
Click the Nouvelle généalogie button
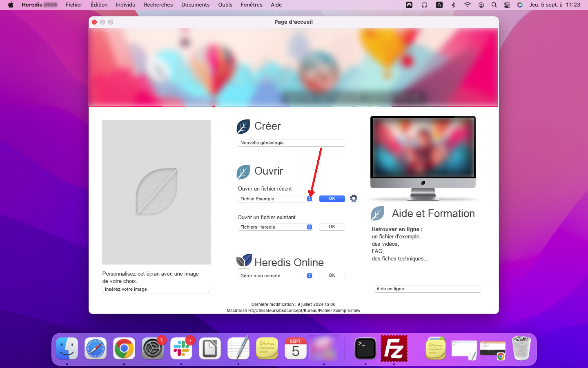pyautogui.click(x=291, y=143)
